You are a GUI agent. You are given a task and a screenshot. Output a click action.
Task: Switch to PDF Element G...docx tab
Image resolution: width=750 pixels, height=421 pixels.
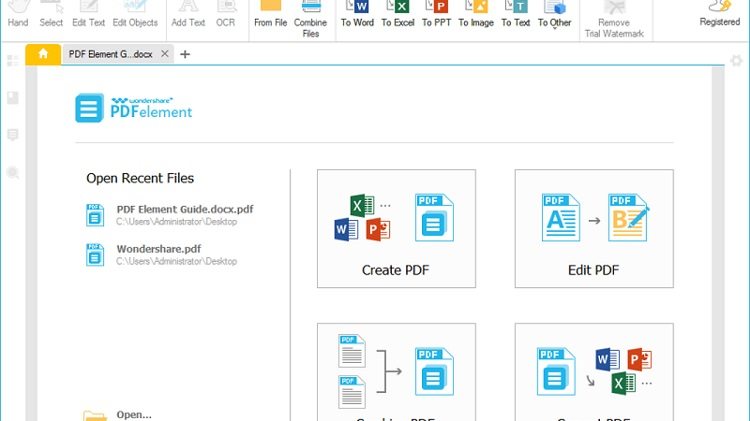110,54
